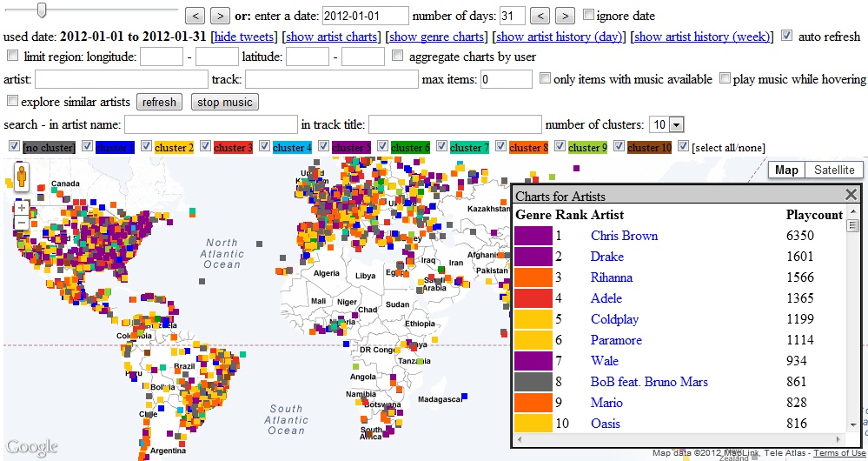The image size is (868, 461).
Task: Toggle cluster 7 checkbox
Action: [x=441, y=146]
